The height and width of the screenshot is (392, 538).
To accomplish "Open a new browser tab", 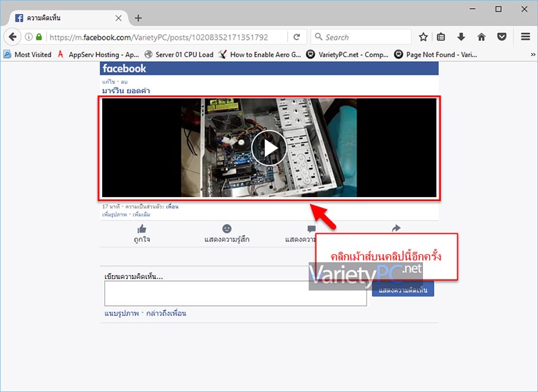I will (139, 18).
